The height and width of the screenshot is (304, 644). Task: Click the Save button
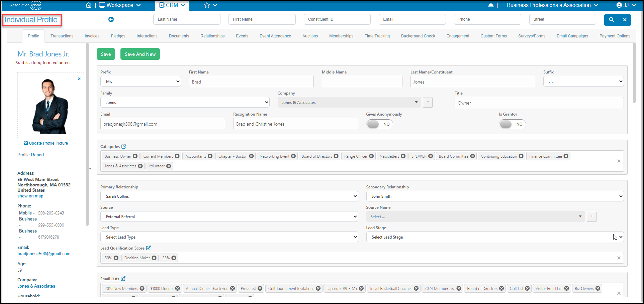coord(106,54)
